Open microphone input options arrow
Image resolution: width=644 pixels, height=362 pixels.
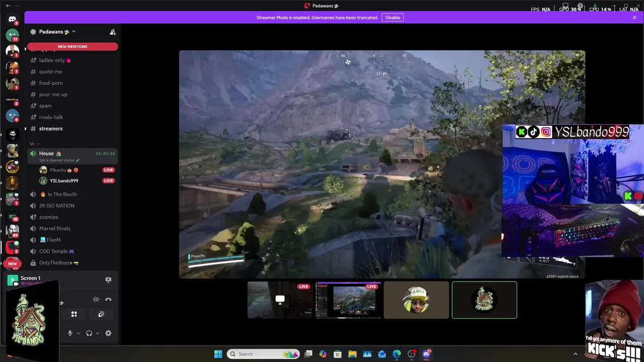[78, 333]
